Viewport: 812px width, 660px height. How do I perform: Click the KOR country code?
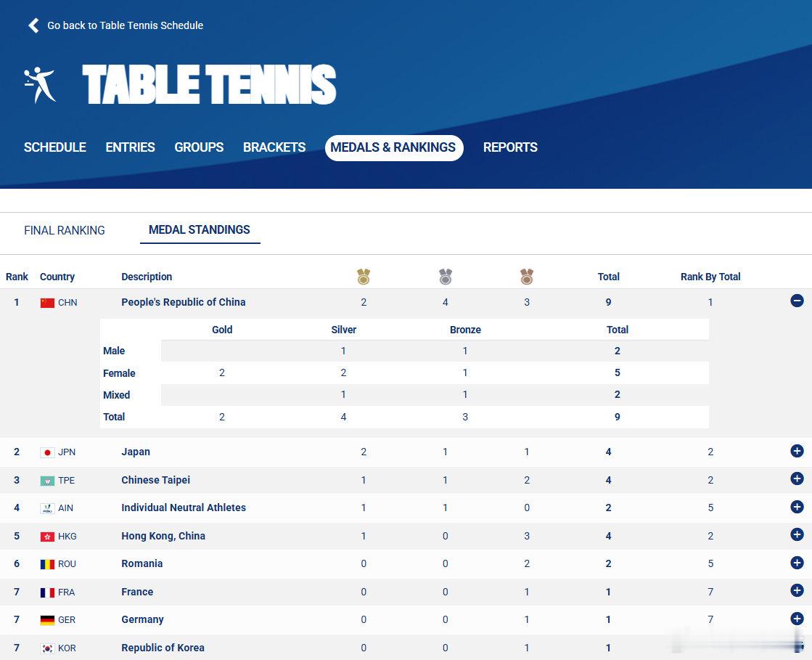pos(67,648)
